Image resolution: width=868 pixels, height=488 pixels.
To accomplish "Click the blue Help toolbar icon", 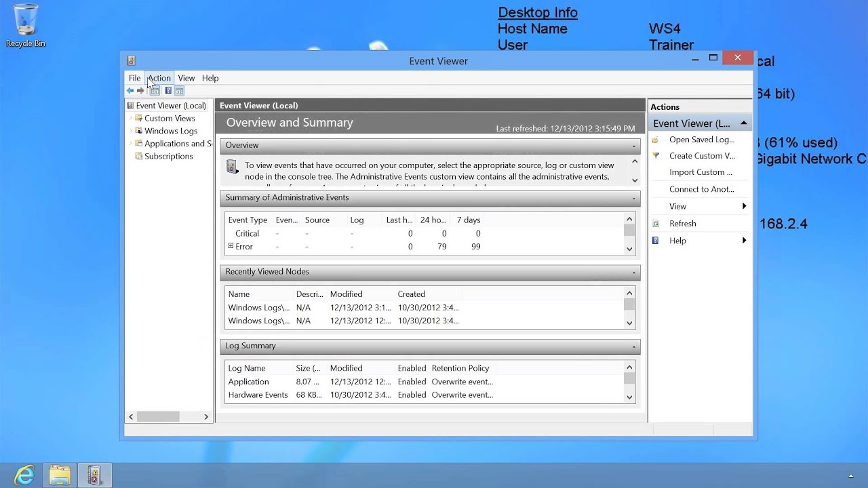I will pyautogui.click(x=168, y=91).
